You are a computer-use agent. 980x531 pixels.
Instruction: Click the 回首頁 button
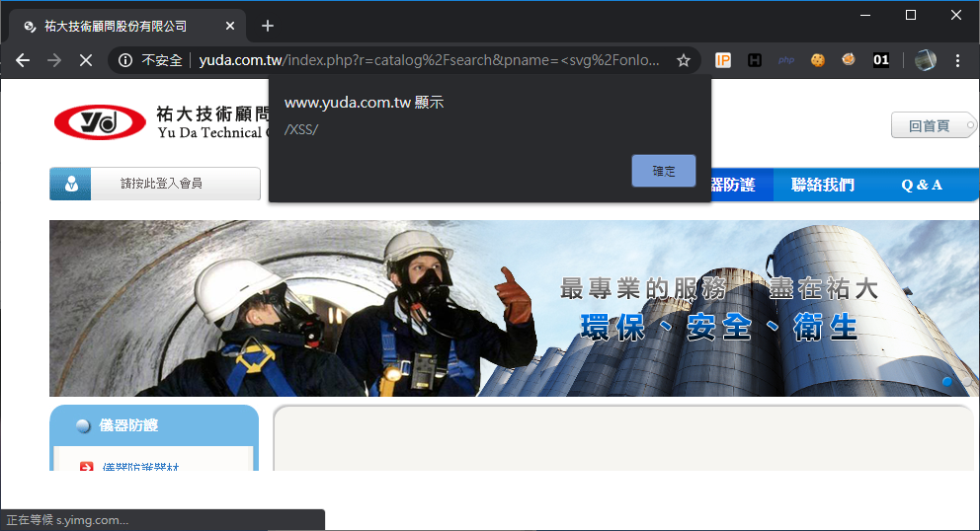coord(932,125)
